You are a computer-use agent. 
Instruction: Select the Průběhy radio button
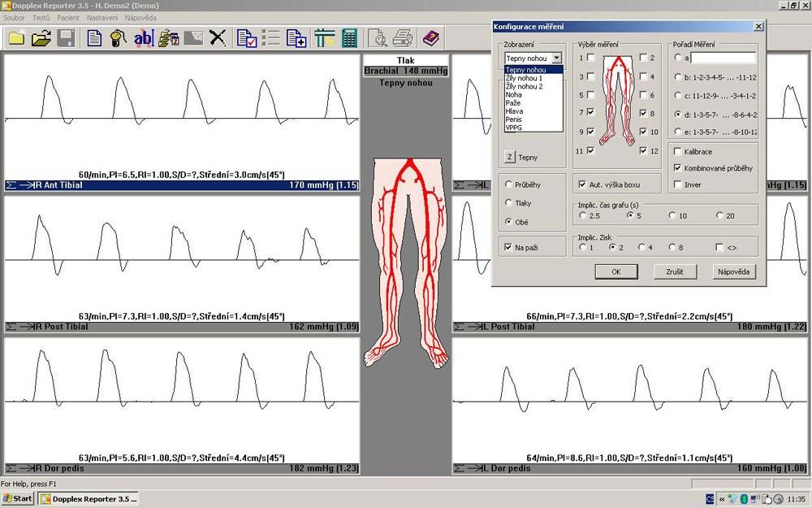[x=509, y=184]
